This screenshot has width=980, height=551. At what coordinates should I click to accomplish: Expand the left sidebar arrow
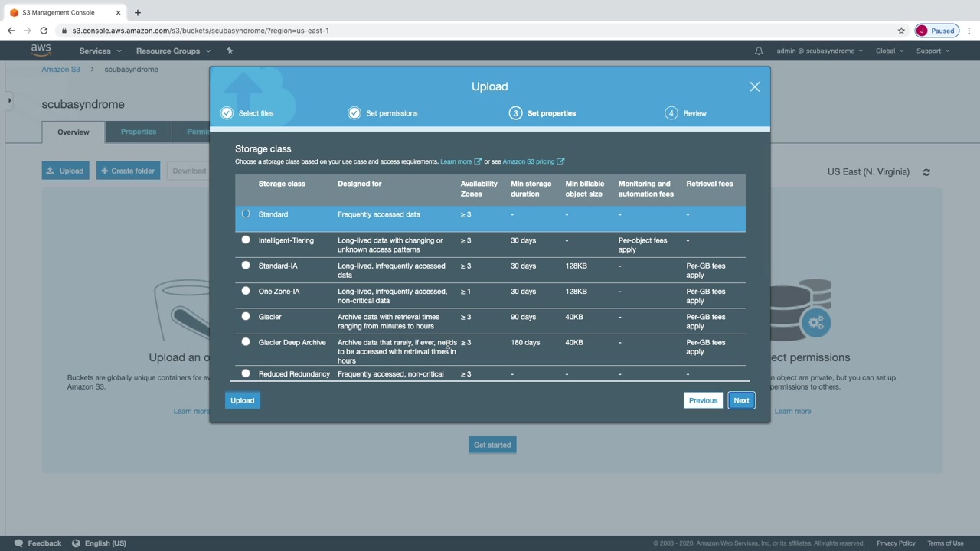click(x=9, y=100)
